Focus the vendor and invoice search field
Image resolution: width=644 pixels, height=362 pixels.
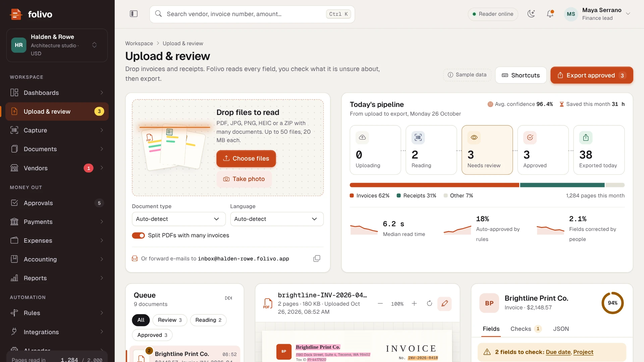tap(252, 14)
